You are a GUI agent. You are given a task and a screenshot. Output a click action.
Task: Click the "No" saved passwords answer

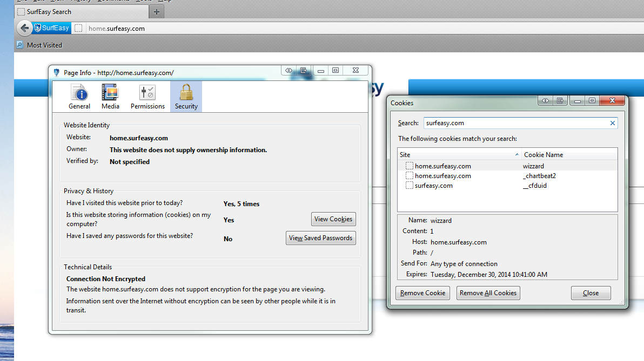coord(228,239)
